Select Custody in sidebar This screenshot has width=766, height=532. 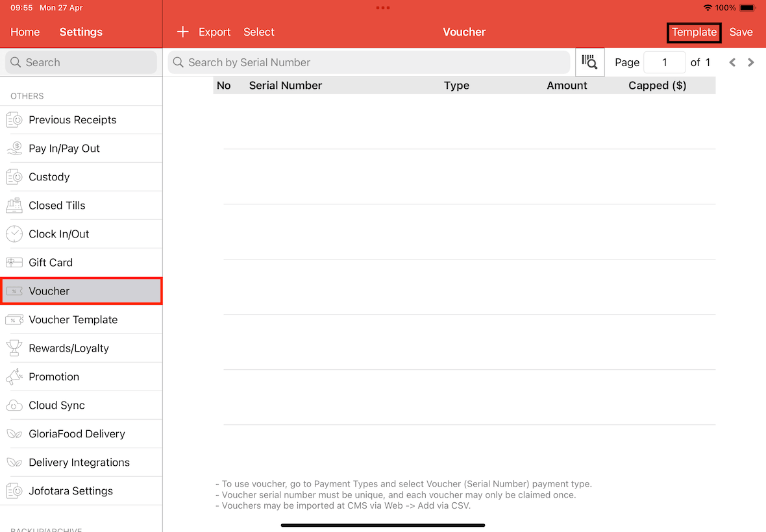tap(81, 176)
